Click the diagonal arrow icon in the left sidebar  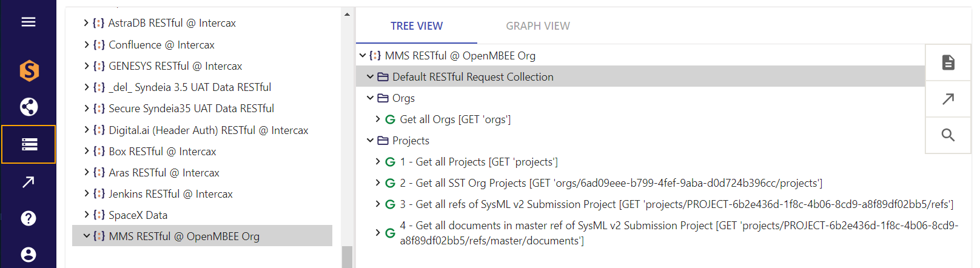[29, 182]
